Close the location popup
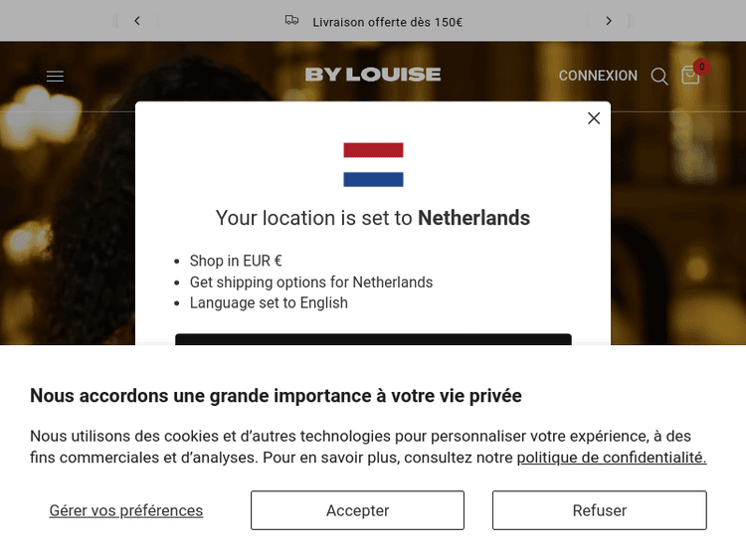 [x=594, y=118]
